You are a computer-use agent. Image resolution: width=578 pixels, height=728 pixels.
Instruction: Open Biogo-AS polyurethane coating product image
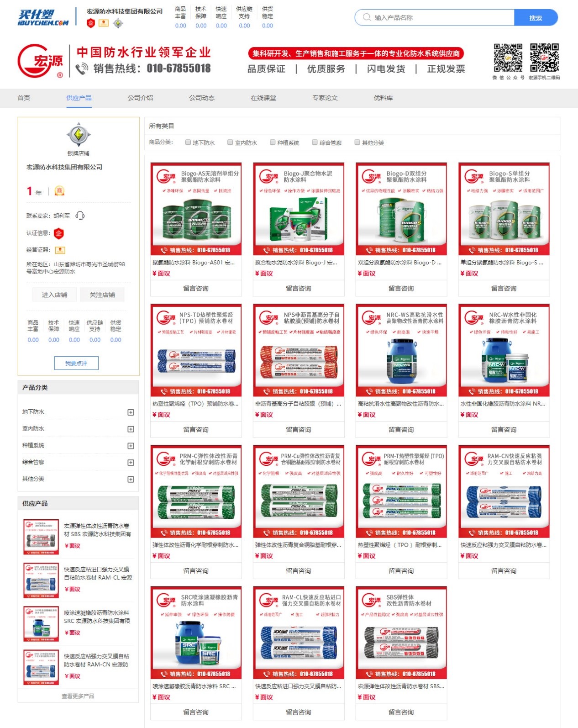click(x=196, y=209)
